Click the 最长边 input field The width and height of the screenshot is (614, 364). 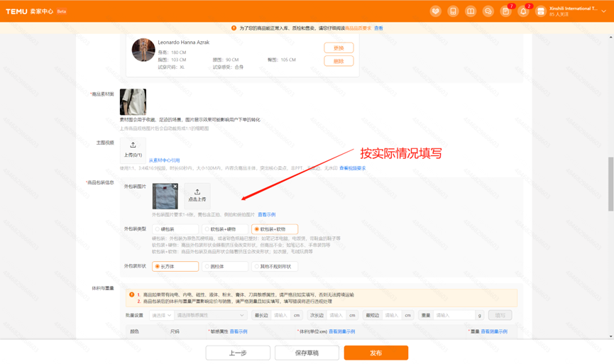281,315
